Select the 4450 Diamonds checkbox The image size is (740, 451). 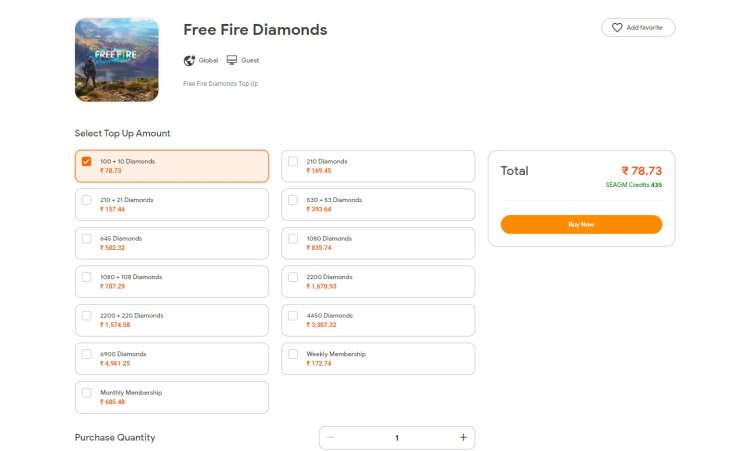[293, 316]
